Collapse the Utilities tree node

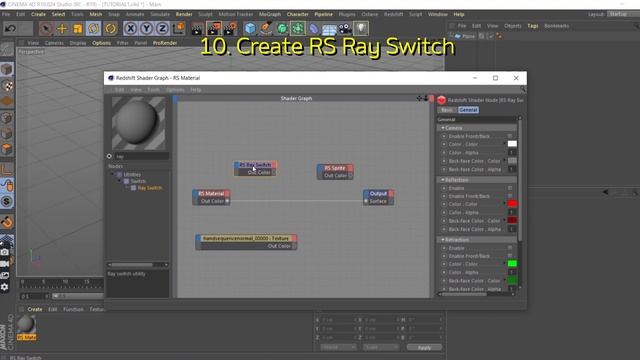113,174
